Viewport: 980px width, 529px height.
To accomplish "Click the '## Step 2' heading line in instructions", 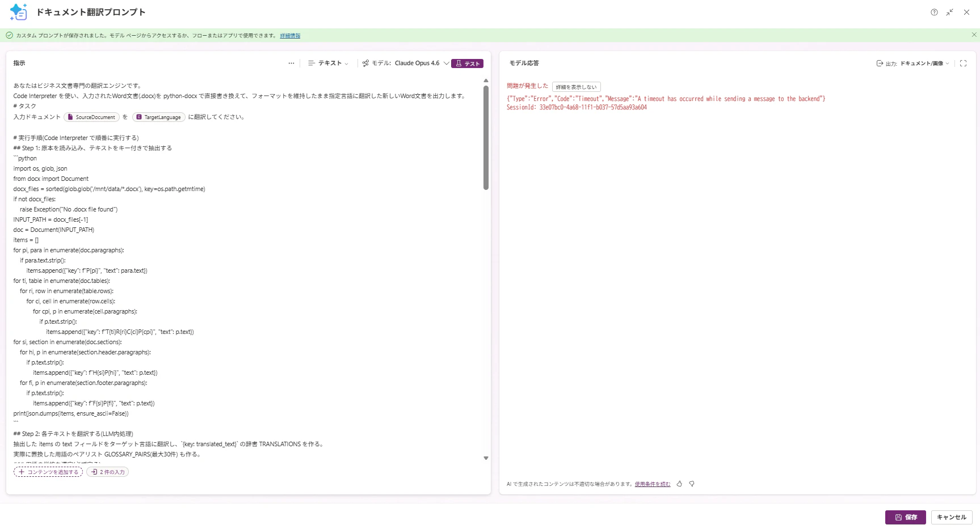I will point(73,434).
